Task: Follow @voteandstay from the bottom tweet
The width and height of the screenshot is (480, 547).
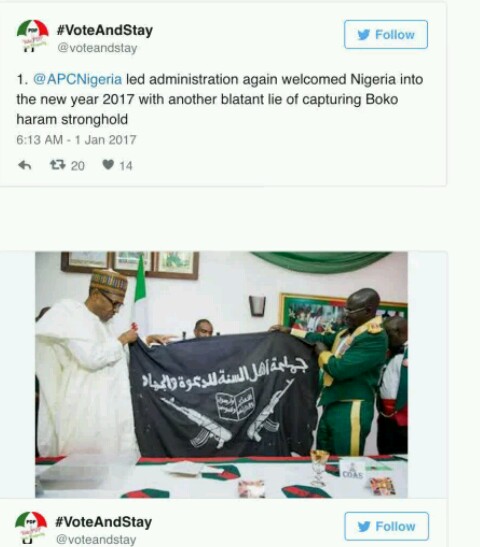Action: (387, 526)
